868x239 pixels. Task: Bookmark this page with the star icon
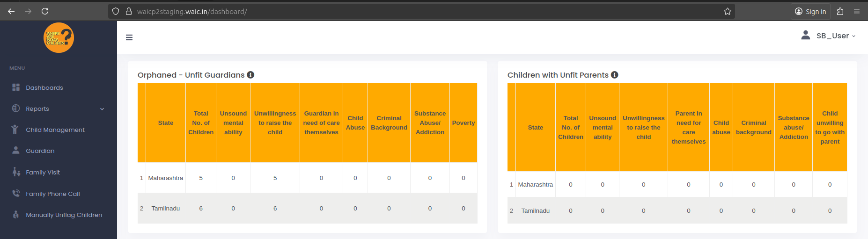[x=727, y=11]
